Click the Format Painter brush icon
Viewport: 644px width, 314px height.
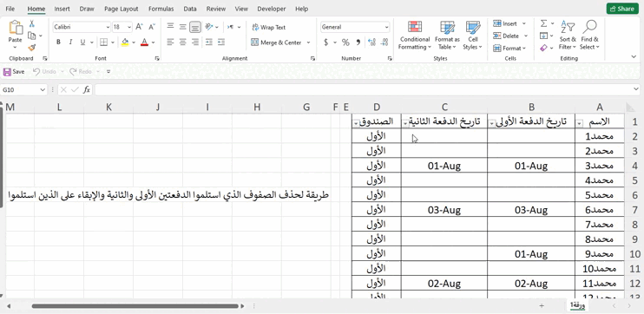click(x=32, y=48)
